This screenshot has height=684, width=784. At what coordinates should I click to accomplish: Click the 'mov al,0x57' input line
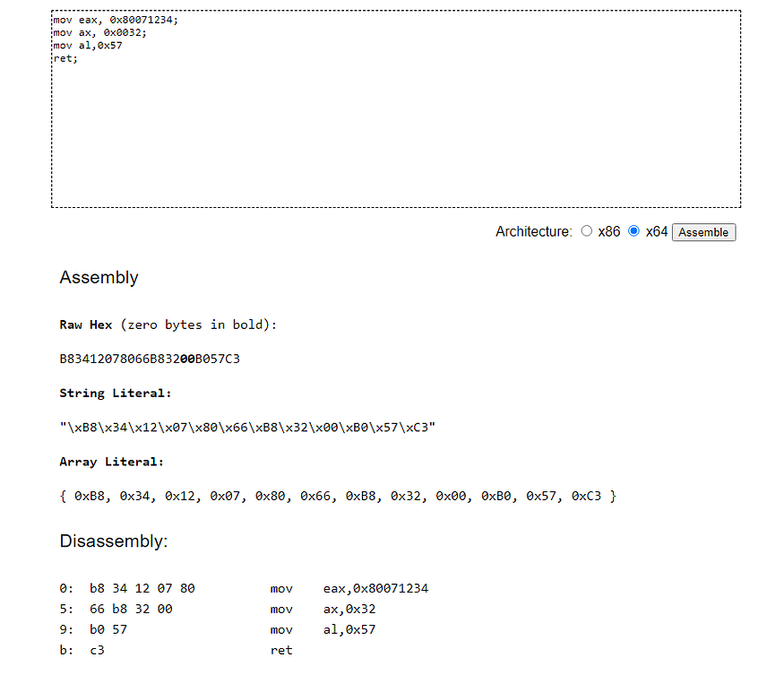(88, 46)
